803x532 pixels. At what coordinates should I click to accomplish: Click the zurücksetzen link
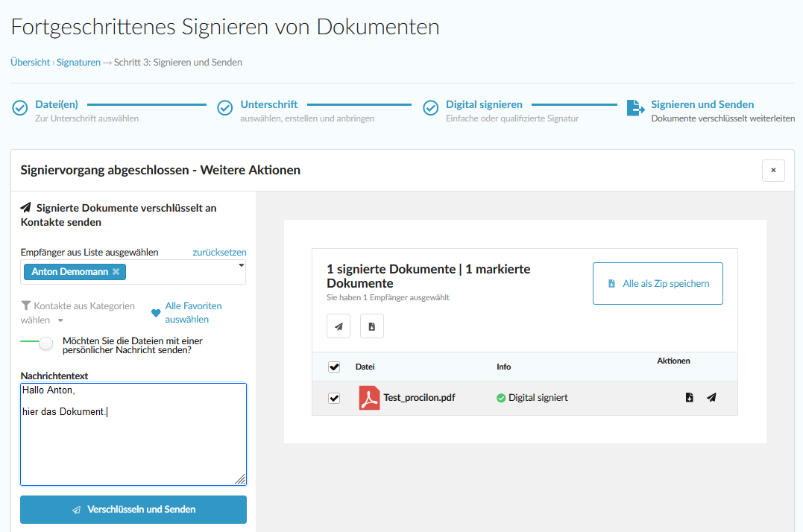pos(219,253)
